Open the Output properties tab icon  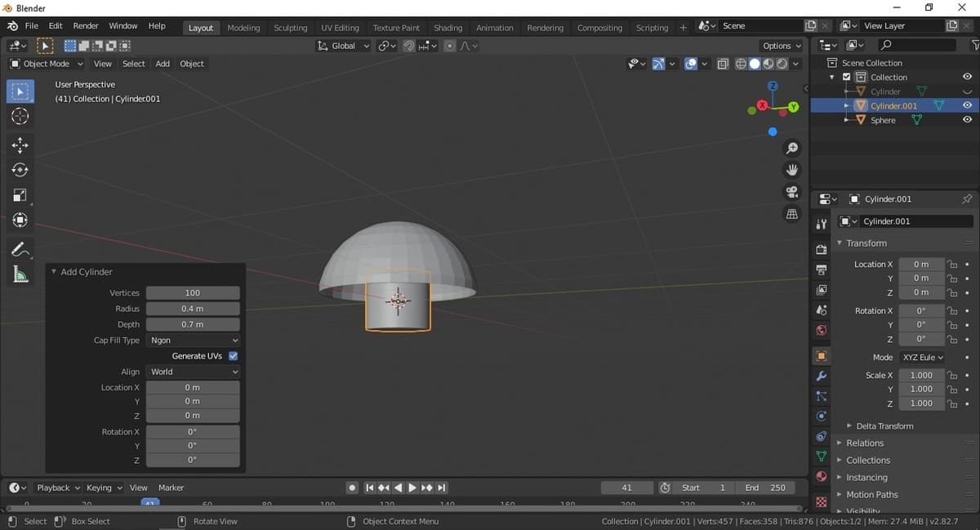[x=822, y=269]
